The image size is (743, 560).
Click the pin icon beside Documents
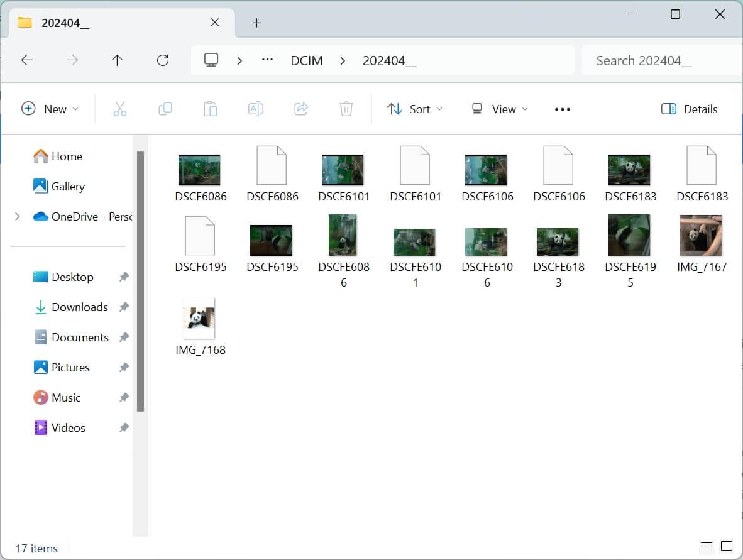[124, 338]
